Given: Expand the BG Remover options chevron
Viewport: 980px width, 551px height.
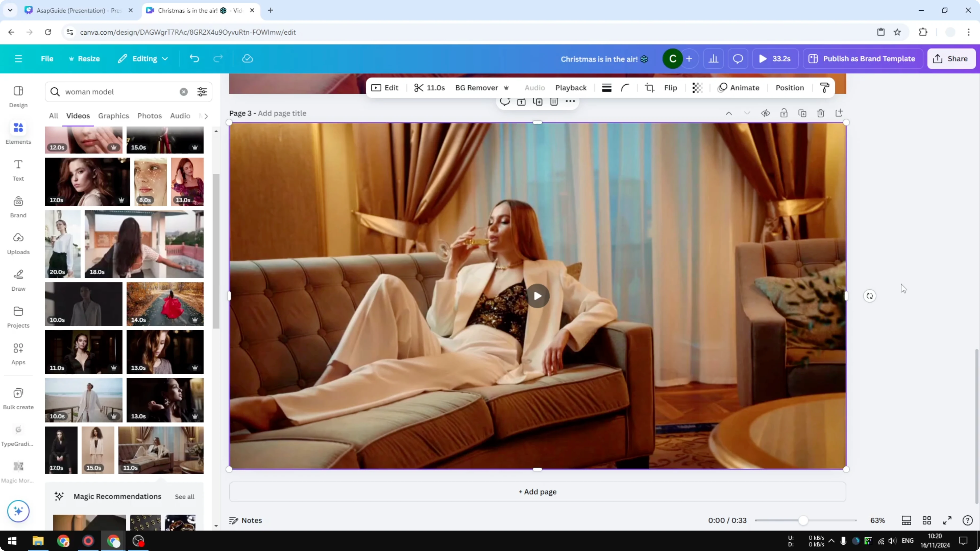Looking at the screenshot, I should point(506,88).
